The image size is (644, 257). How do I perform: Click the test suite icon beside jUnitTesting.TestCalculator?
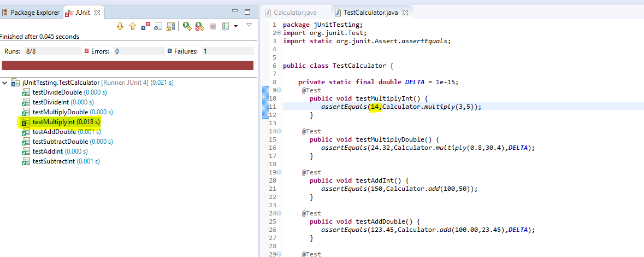coord(16,83)
